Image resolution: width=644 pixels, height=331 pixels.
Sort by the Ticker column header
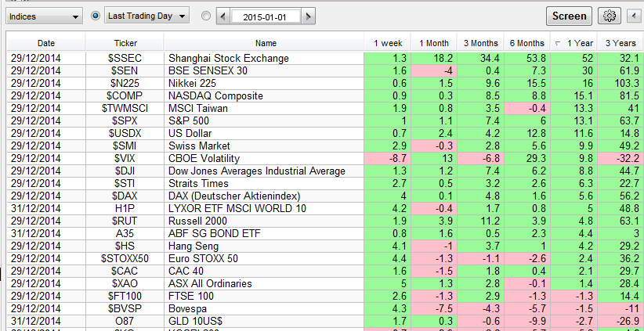tap(125, 43)
